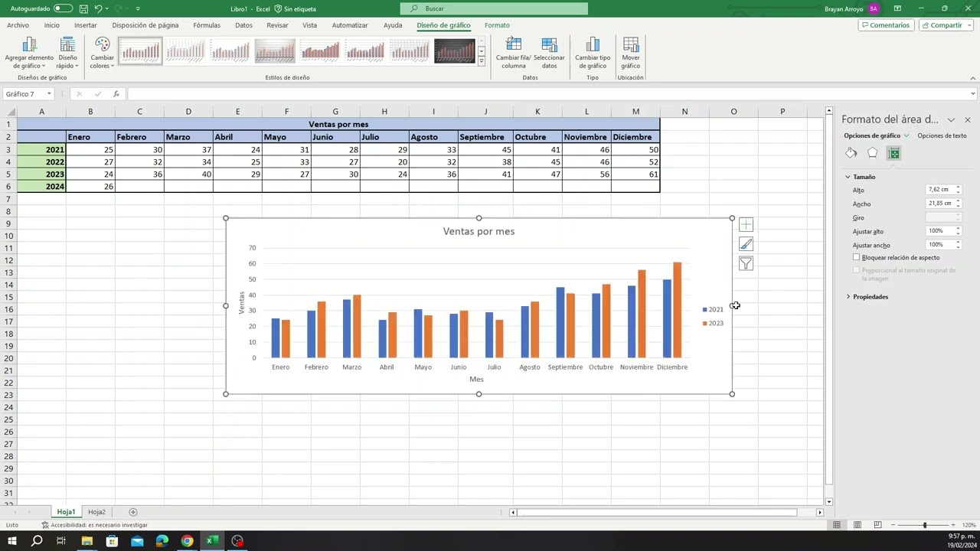Expand the formula bar
The width and height of the screenshot is (980, 551).
coord(973,94)
